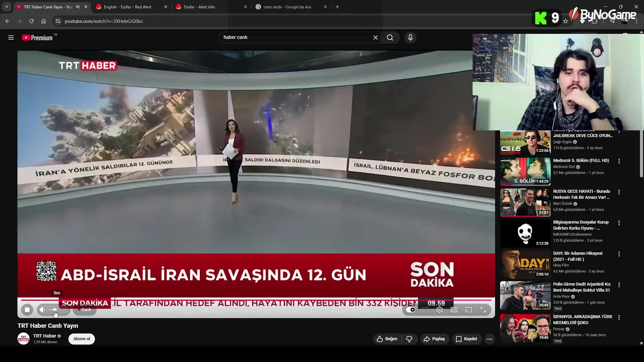Open more actions ellipsis below video
This screenshot has height=362, width=644.
point(490,339)
